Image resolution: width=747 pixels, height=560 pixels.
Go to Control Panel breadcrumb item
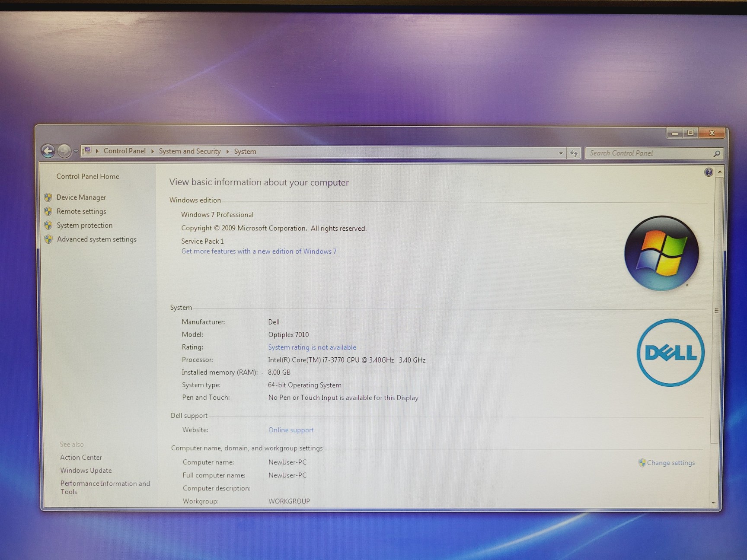click(124, 151)
